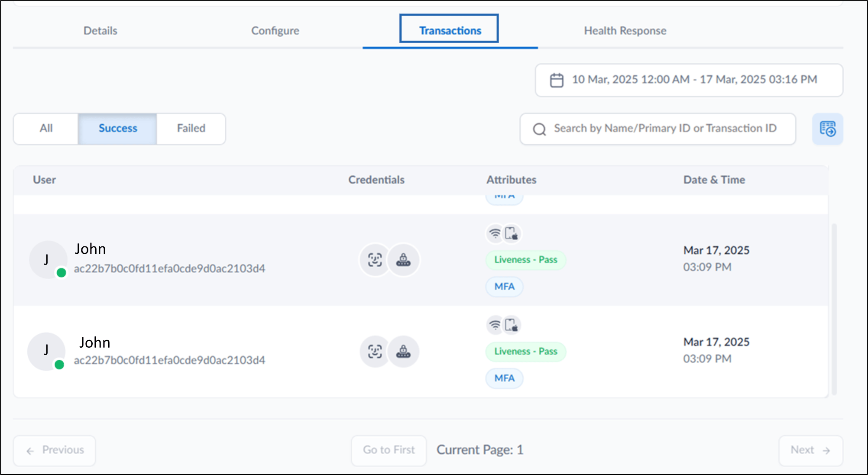Click the Liveness - Pass badge in the last John row
This screenshot has height=475, width=868.
pos(526,352)
